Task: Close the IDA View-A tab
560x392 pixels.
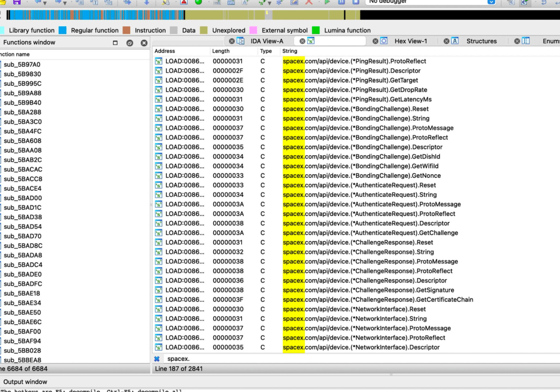Action: (232, 41)
